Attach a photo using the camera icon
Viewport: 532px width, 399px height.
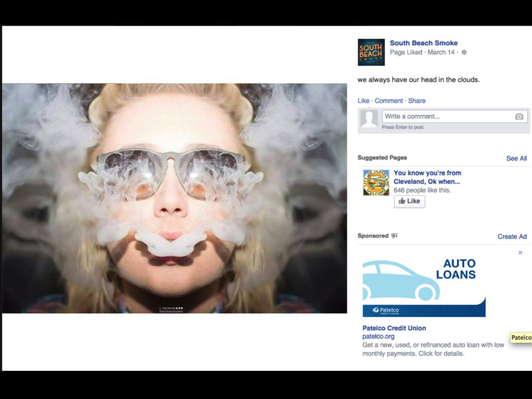pos(519,116)
